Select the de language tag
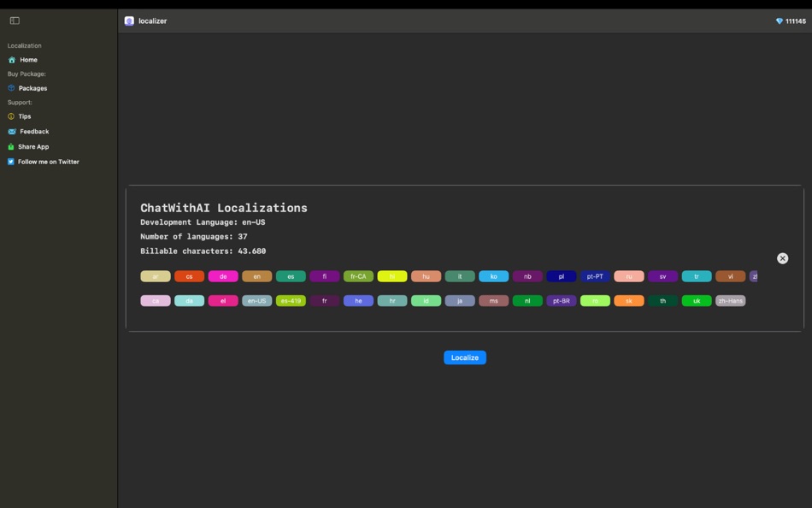Viewport: 812px width, 508px height. point(223,276)
